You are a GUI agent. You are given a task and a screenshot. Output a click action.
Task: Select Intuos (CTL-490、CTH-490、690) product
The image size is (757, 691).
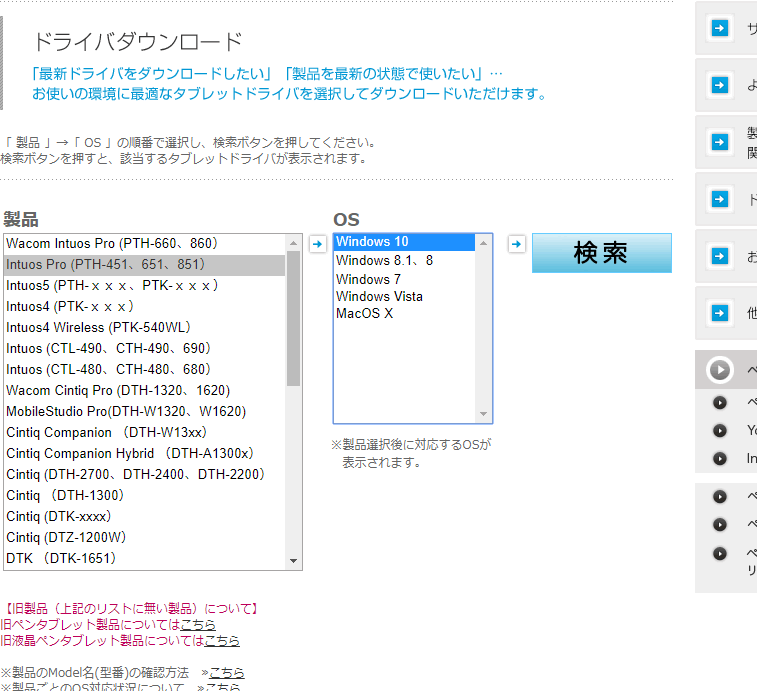tap(144, 349)
